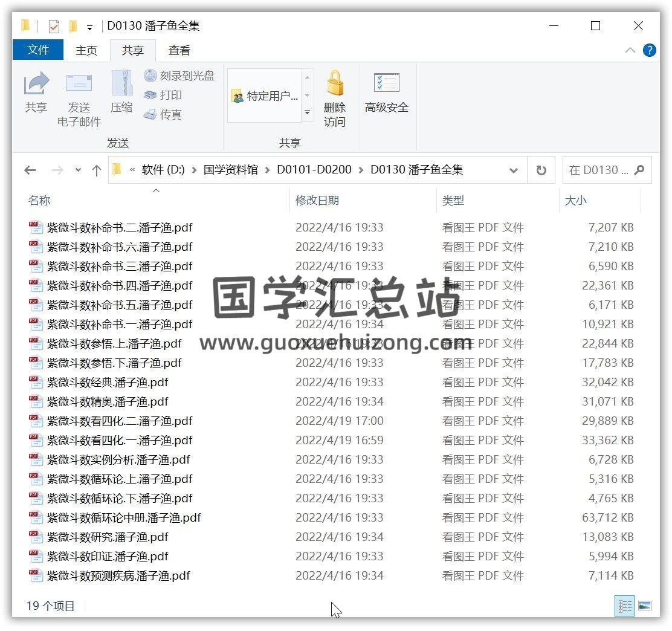Open the File menu tab
The image size is (672, 631).
pyautogui.click(x=37, y=50)
